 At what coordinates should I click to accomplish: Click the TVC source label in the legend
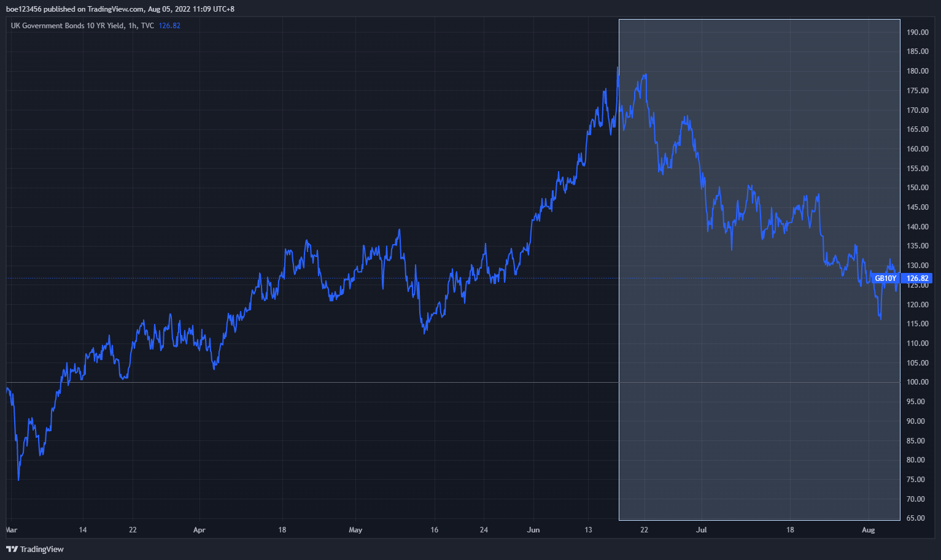coord(147,26)
